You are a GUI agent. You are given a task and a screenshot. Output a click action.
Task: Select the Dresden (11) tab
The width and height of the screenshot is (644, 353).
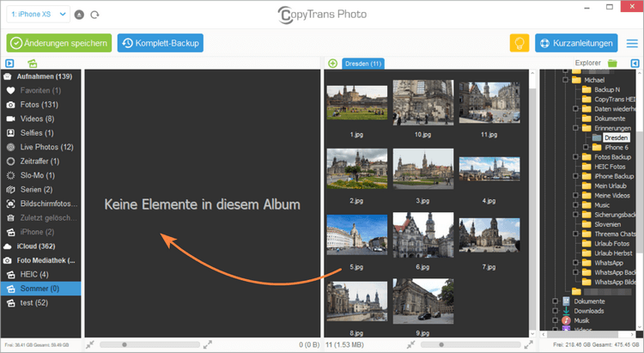point(363,64)
